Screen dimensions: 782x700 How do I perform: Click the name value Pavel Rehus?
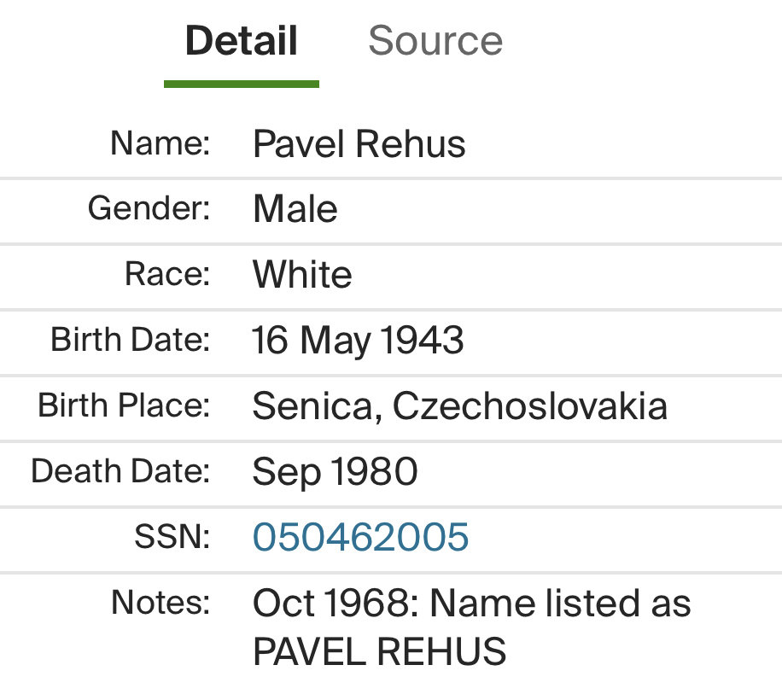click(359, 144)
